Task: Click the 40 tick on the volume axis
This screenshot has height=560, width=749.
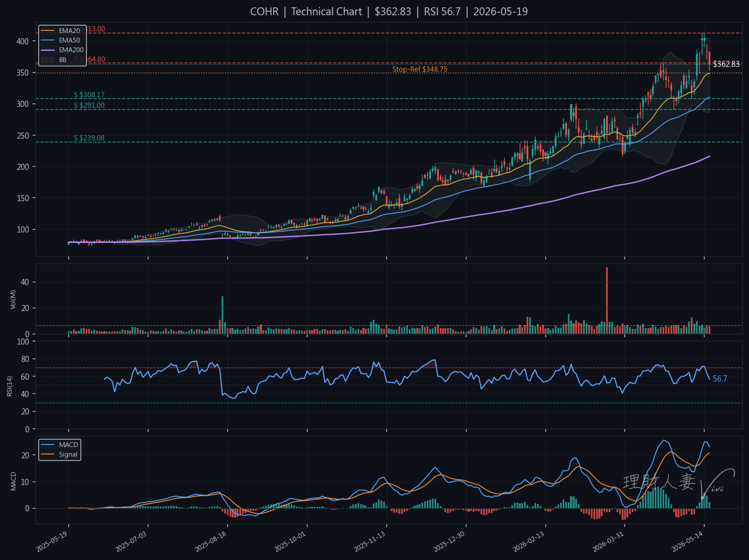Action: [25, 282]
